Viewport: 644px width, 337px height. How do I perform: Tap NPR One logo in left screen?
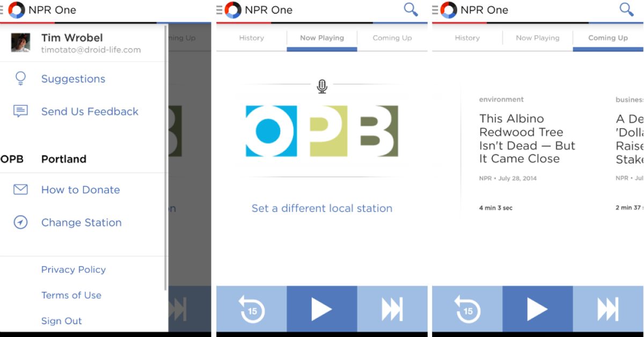17,10
